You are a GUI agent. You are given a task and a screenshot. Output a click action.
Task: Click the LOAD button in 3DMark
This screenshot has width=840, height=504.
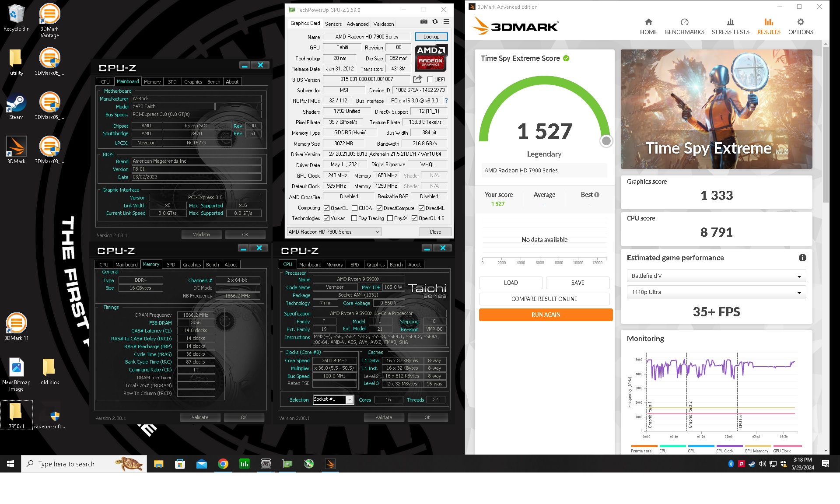tap(511, 283)
